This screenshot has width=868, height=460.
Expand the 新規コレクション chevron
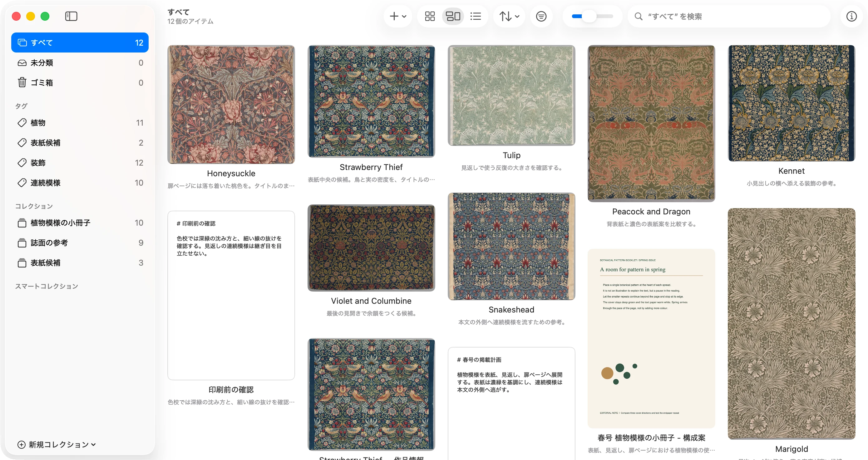click(x=93, y=444)
